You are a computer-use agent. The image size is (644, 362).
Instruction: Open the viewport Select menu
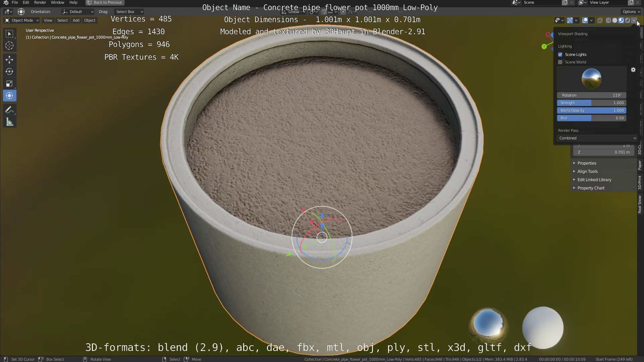(62, 20)
